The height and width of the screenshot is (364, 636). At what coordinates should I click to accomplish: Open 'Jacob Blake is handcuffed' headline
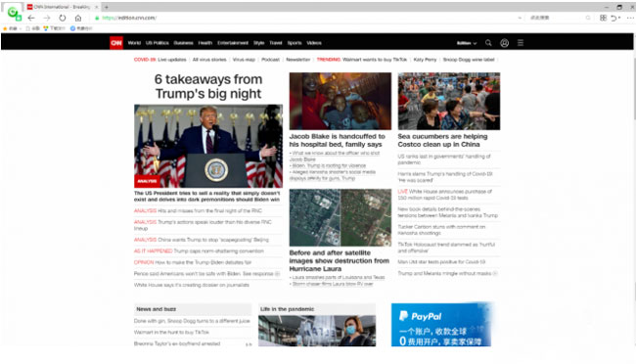point(337,140)
